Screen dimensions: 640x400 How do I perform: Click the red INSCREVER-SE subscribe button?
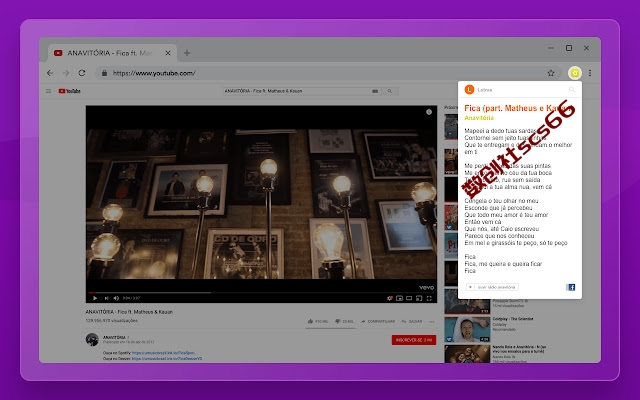[x=414, y=340]
